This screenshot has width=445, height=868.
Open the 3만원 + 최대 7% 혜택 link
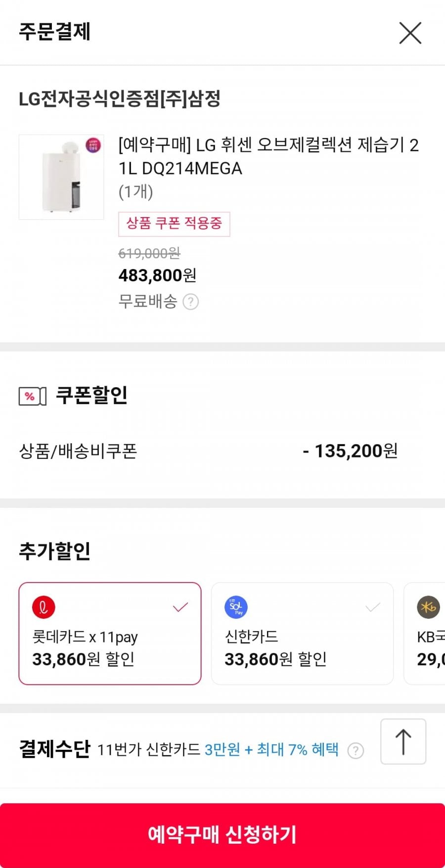[x=271, y=750]
